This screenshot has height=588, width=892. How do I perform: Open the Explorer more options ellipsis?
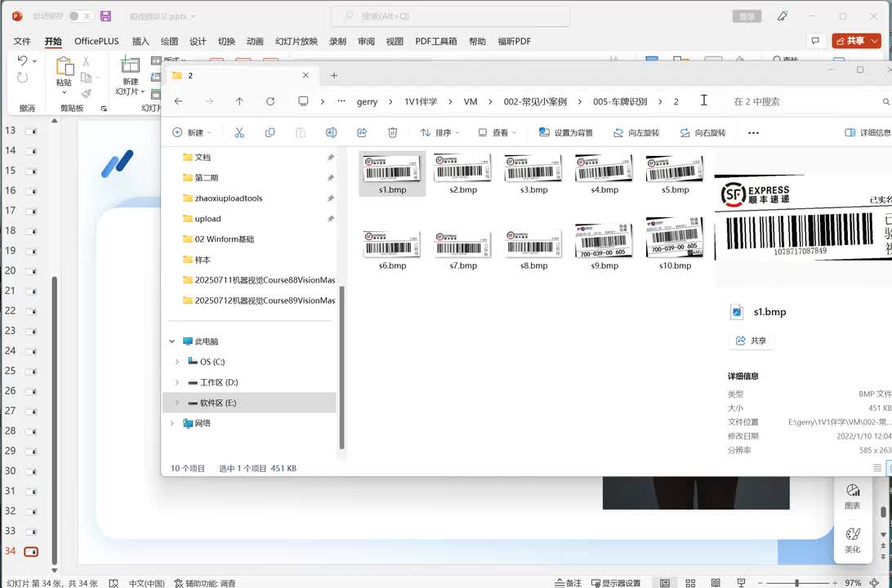753,132
